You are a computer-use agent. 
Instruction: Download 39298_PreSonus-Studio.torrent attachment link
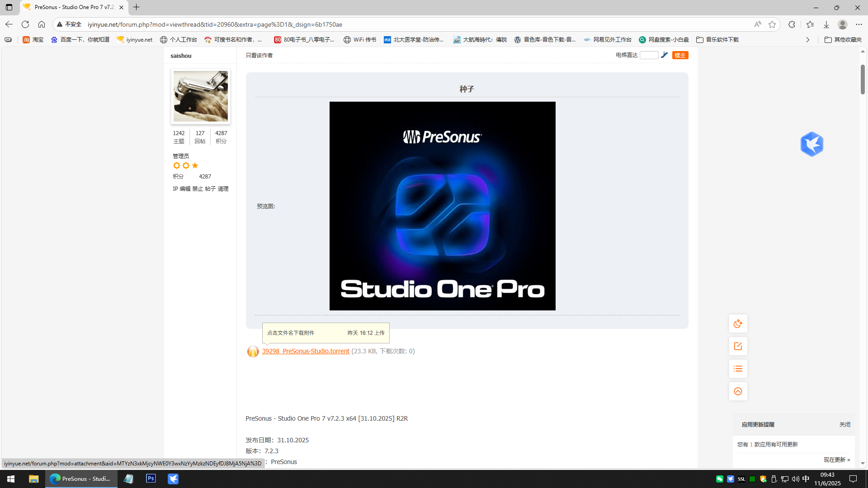tap(306, 351)
